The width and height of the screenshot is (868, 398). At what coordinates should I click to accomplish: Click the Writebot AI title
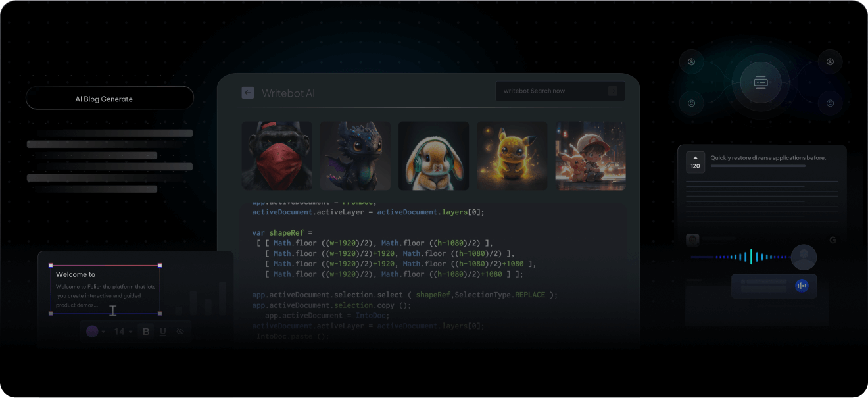[x=288, y=93]
